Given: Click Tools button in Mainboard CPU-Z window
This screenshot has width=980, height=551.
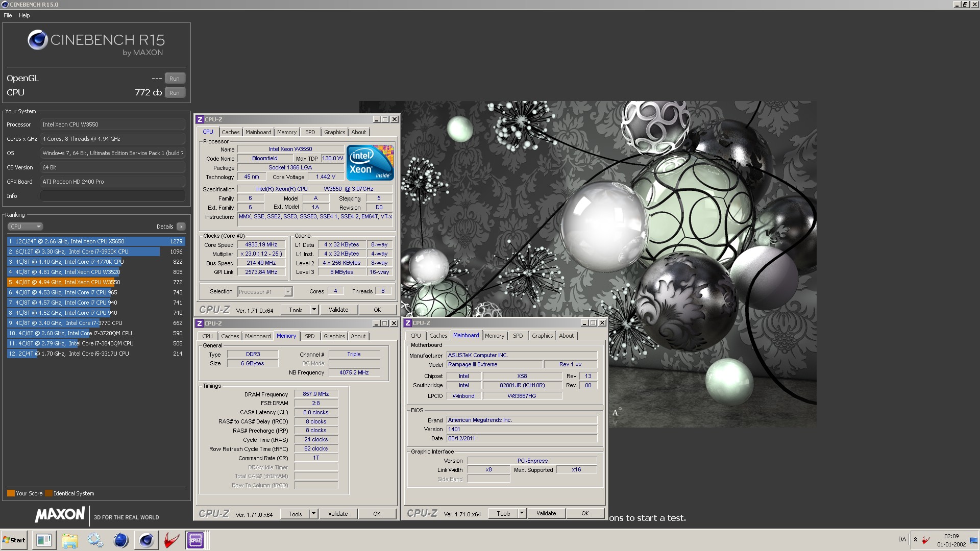Looking at the screenshot, I should (503, 513).
